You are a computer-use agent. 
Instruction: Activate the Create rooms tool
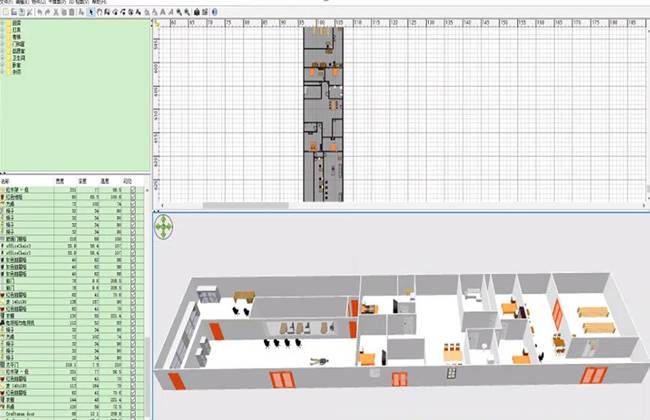coord(115,12)
